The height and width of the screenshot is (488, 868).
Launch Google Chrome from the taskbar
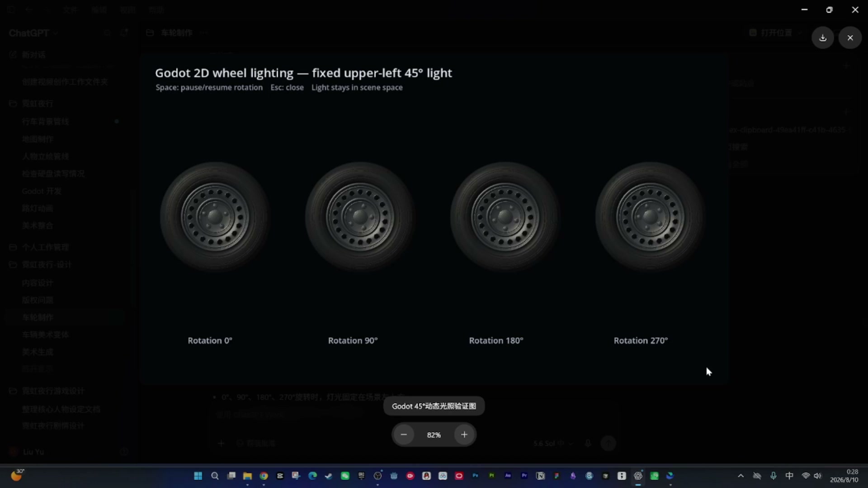click(x=264, y=476)
